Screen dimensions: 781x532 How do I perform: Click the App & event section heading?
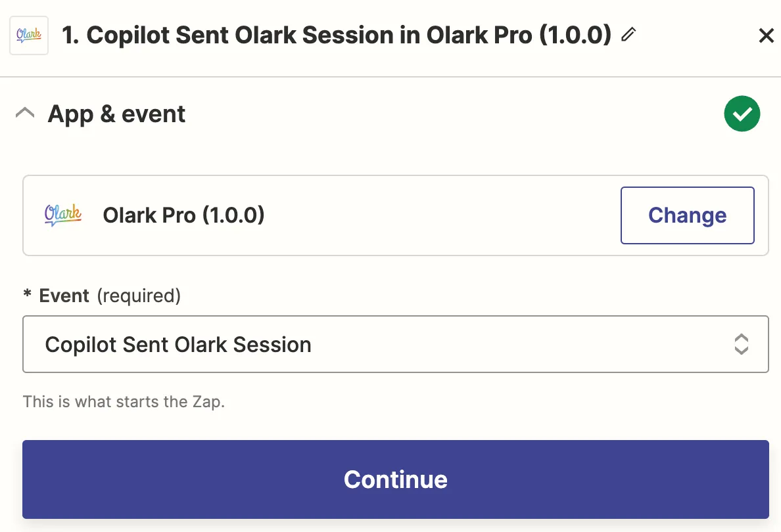tap(116, 114)
